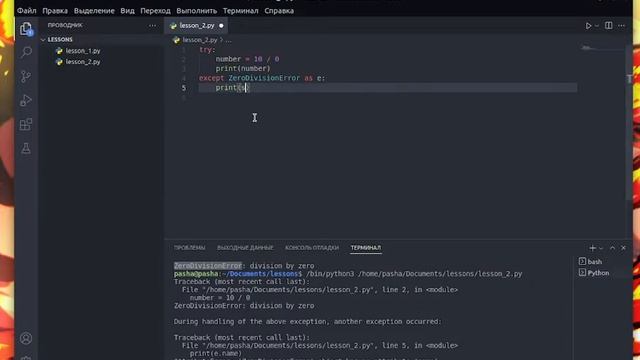Open the Explorer view in activity bar
This screenshot has height=360, width=640.
(x=26, y=29)
